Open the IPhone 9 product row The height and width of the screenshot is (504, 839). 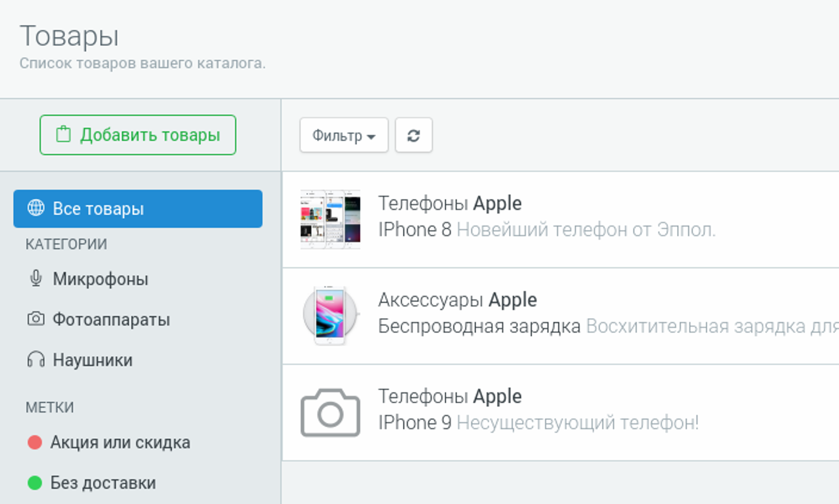[x=561, y=412]
